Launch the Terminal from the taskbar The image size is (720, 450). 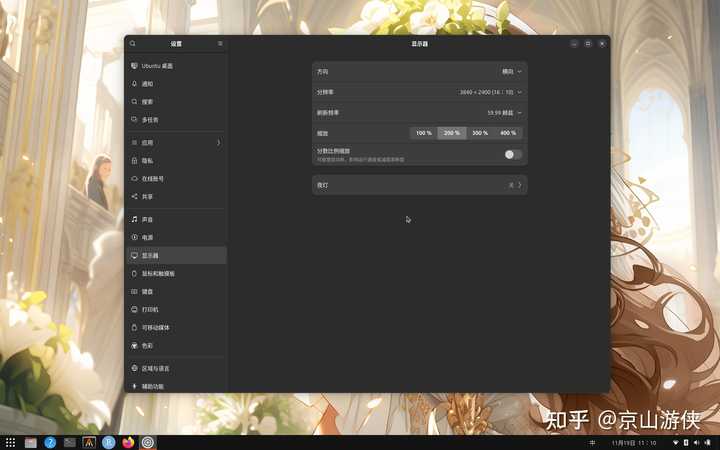tap(70, 443)
